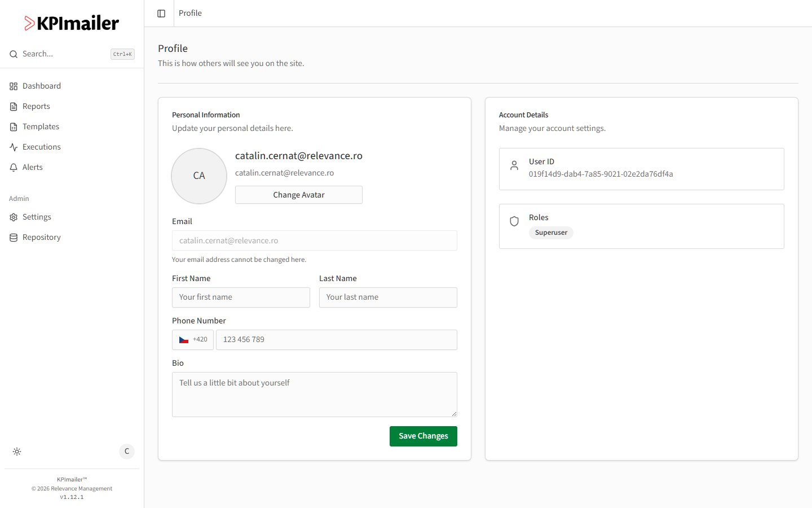Click the Dashboard grid icon

[x=14, y=86]
